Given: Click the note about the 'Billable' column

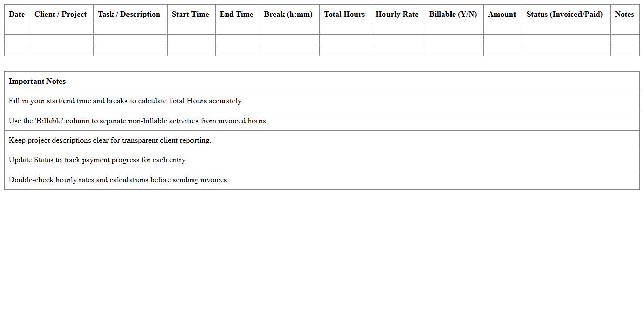Looking at the screenshot, I should coord(138,121).
